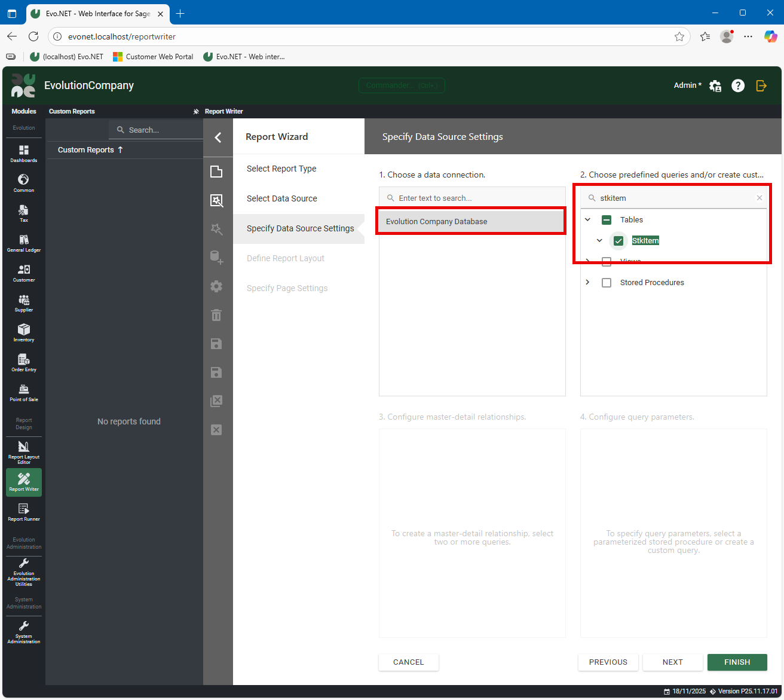Uncheck the StkItem table checkbox
The height and width of the screenshot is (700, 784).
618,241
